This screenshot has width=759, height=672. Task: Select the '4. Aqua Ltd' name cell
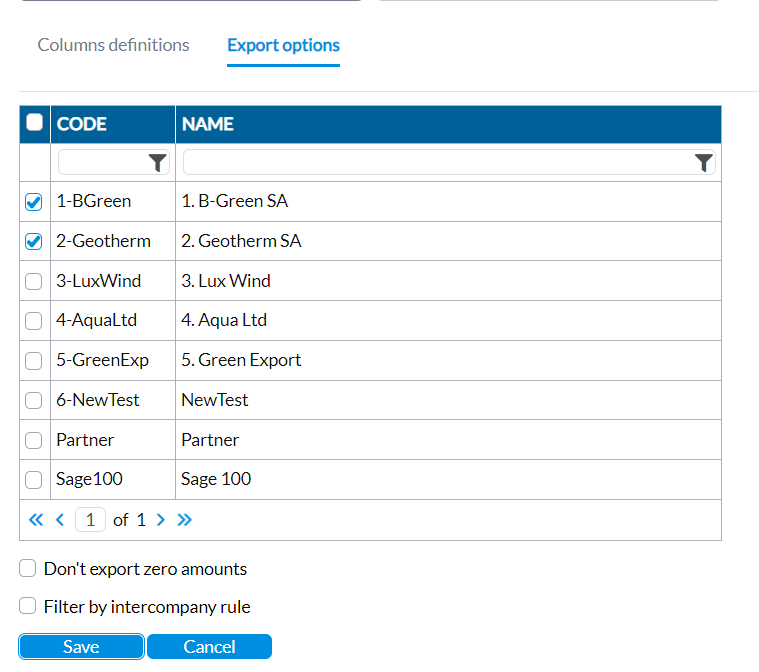(x=448, y=321)
